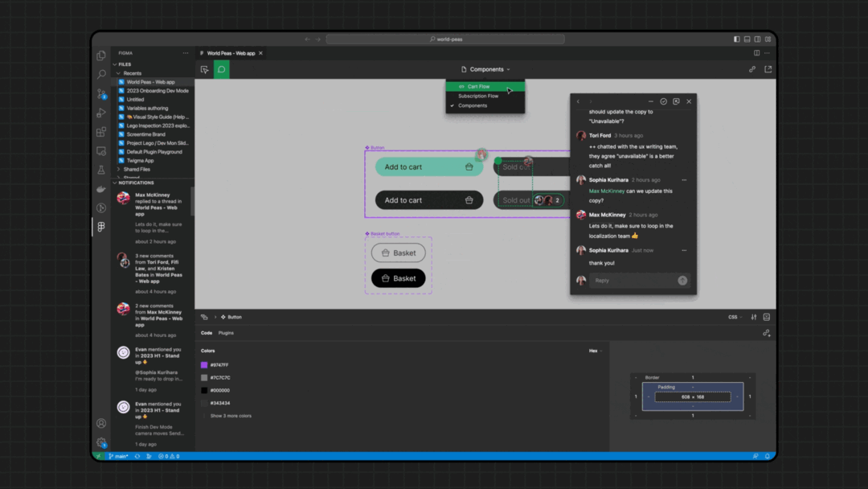
Task: Select the Inspect cursor tool
Action: [x=205, y=69]
